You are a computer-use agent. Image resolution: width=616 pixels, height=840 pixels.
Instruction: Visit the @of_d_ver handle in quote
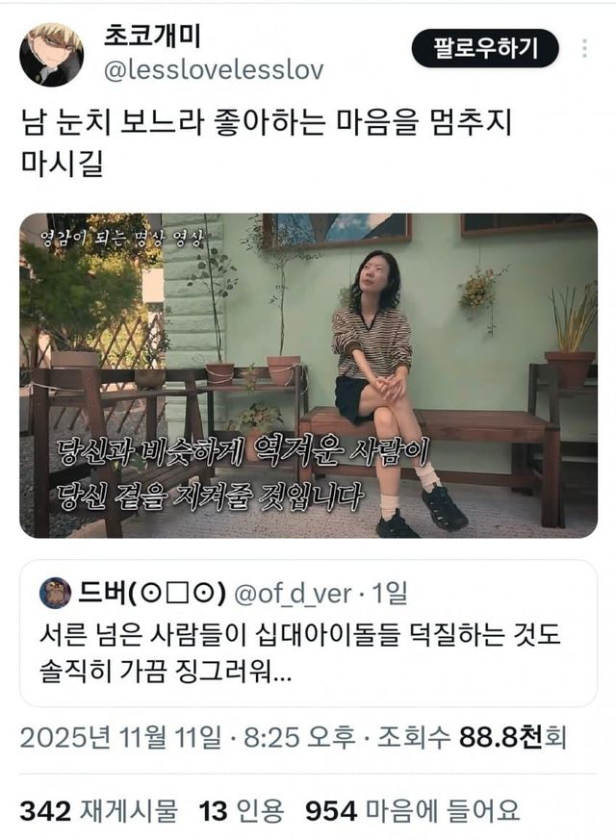[x=294, y=594]
